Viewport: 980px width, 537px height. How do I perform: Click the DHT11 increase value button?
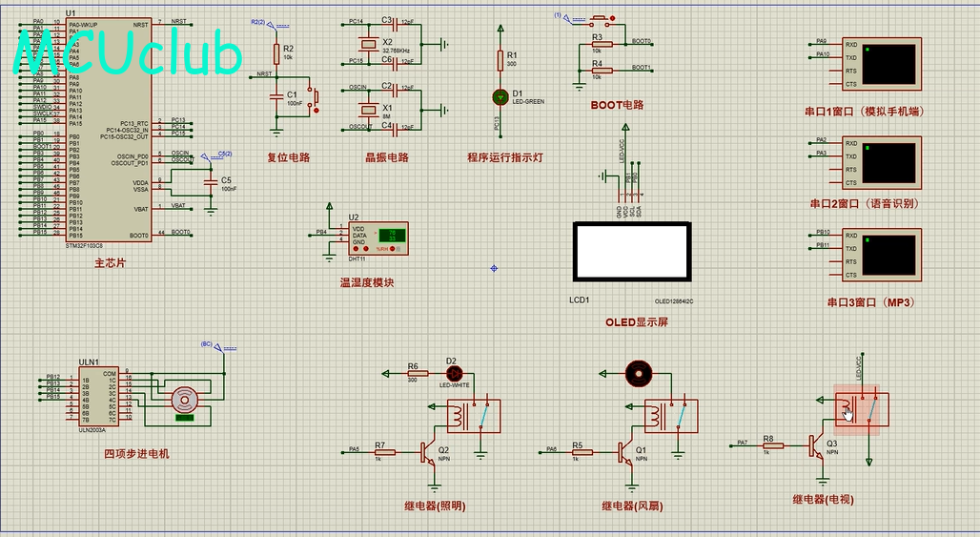coord(365,249)
